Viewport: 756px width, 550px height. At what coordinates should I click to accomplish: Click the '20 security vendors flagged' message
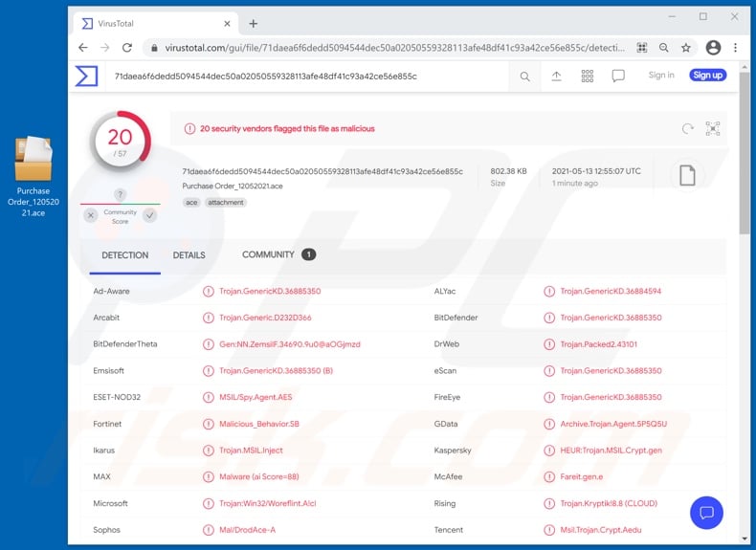[287, 129]
